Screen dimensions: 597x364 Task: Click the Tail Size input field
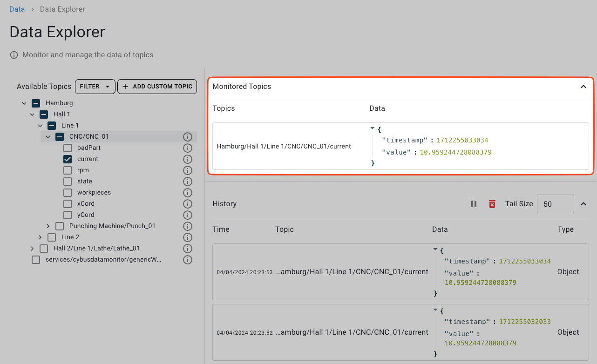coord(555,204)
